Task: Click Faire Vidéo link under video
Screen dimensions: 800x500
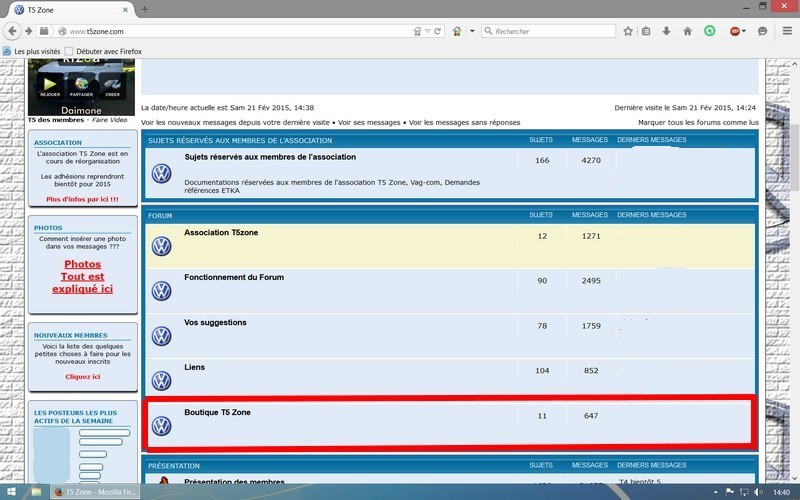Action: [x=110, y=120]
